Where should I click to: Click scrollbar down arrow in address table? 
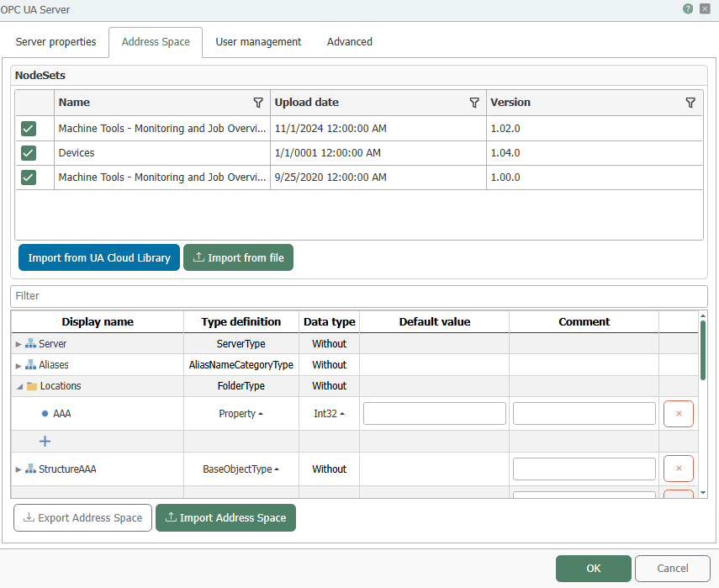(703, 493)
